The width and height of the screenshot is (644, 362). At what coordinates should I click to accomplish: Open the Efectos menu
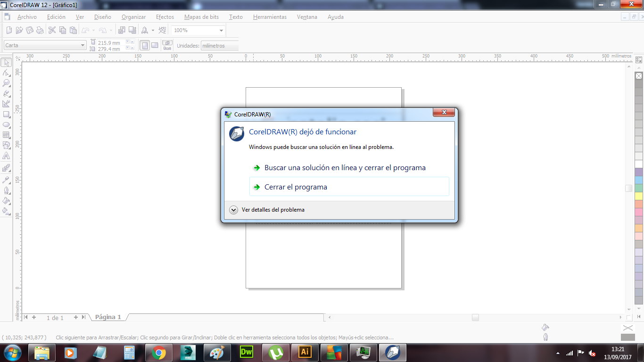165,17
